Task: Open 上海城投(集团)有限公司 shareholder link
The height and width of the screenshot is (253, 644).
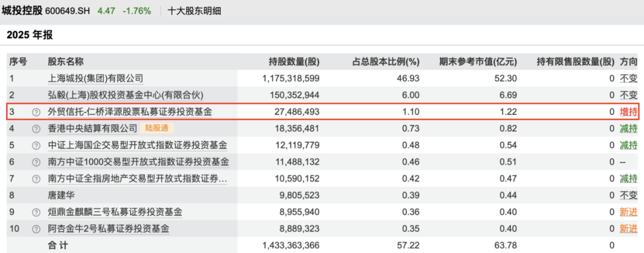Action: pyautogui.click(x=95, y=78)
